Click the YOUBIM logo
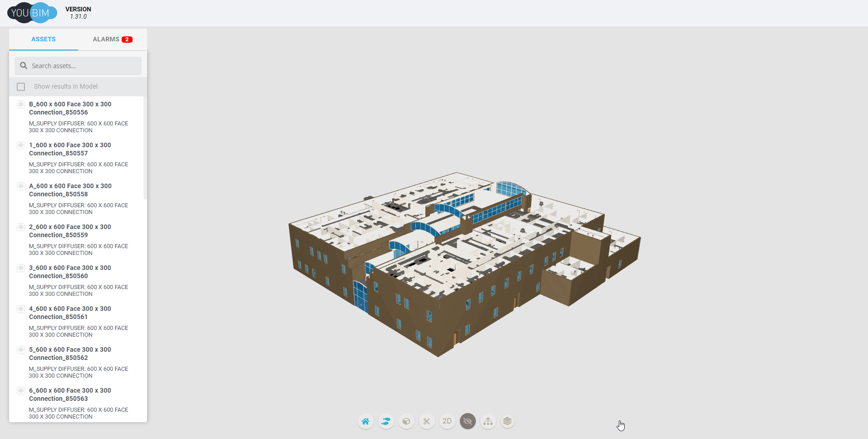The image size is (868, 439). click(32, 12)
